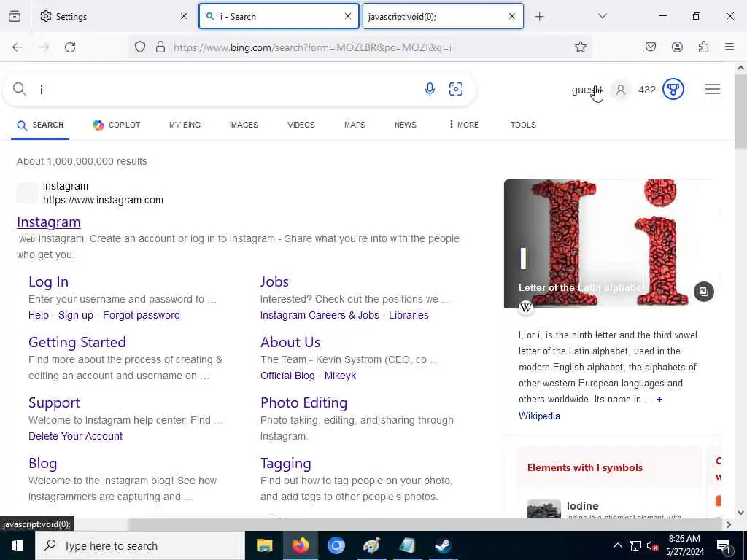The image size is (747, 560).
Task: Close the javascript:void(0); tab
Action: [x=512, y=16]
